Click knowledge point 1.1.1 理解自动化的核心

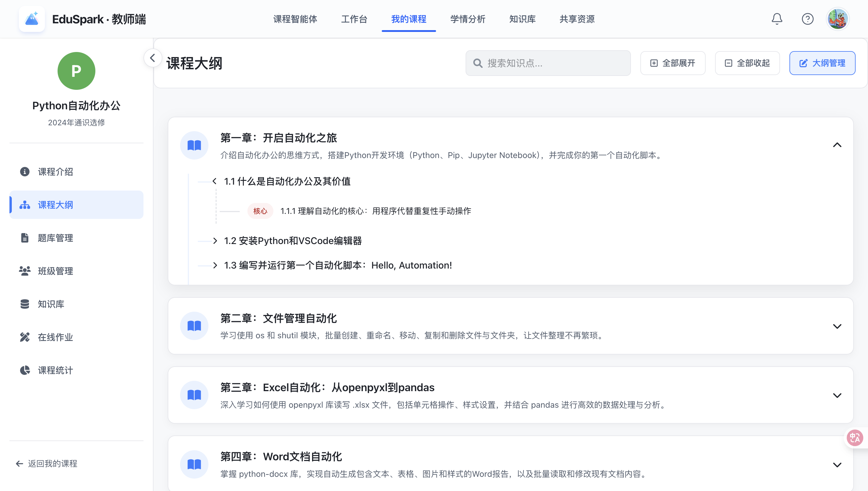[376, 211]
